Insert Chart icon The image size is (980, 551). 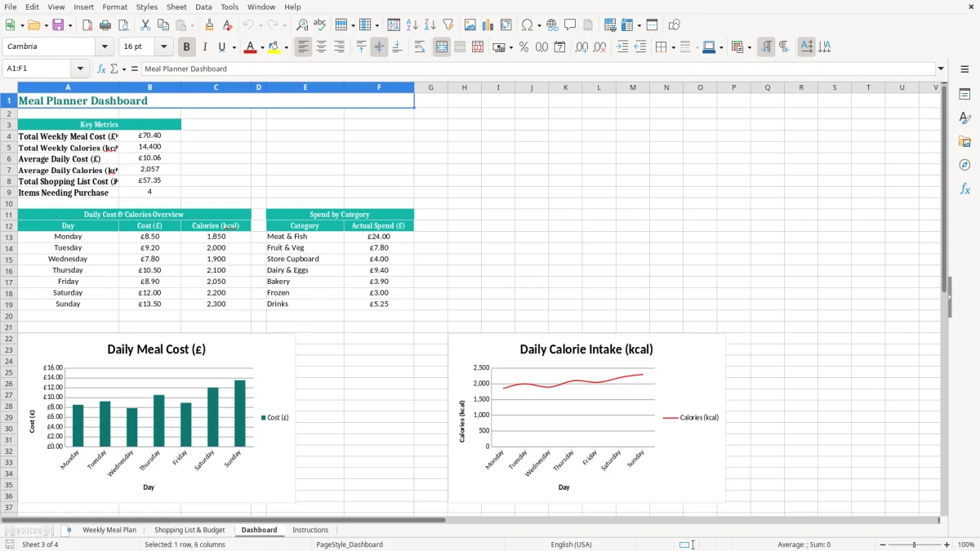pos(488,25)
